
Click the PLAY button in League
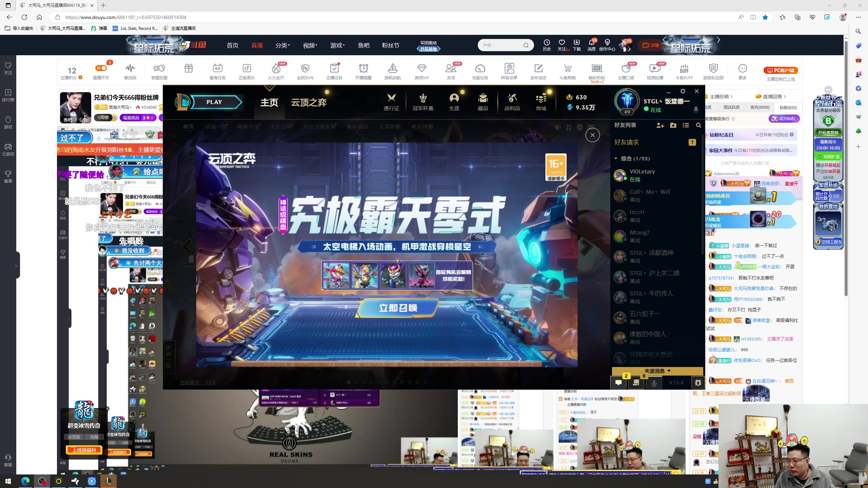point(214,102)
